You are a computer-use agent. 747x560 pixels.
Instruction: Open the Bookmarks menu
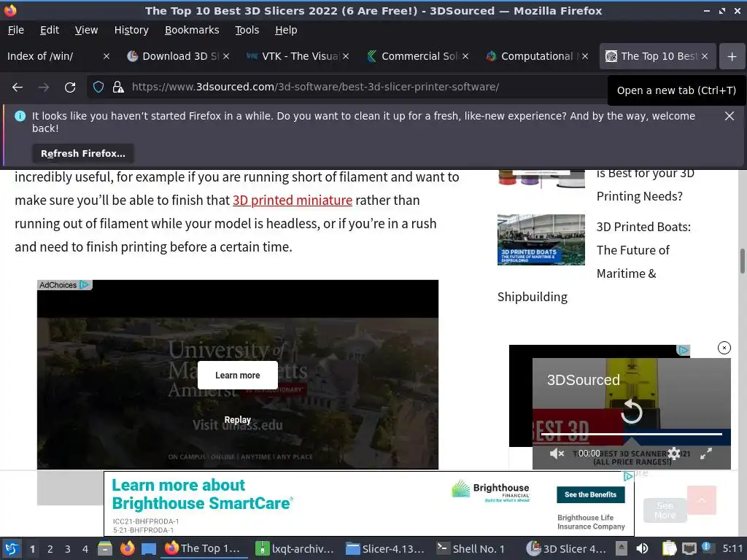coord(192,30)
